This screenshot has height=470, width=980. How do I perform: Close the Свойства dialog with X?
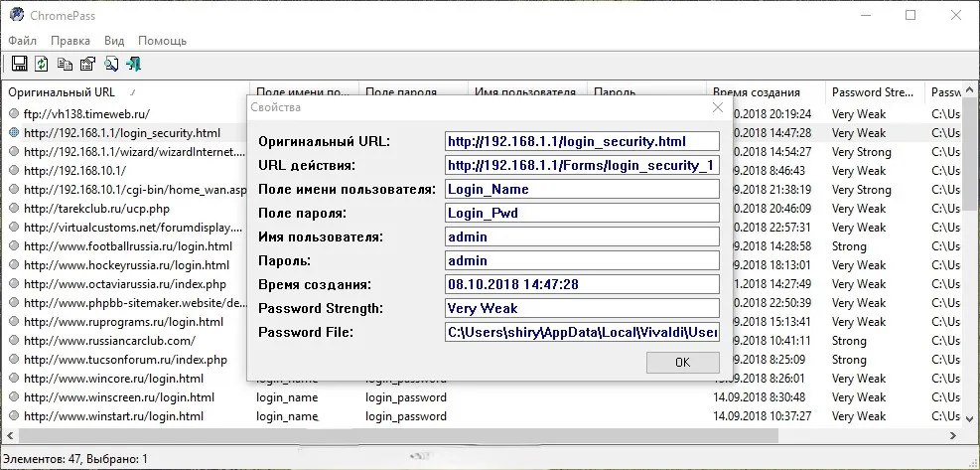coord(718,107)
